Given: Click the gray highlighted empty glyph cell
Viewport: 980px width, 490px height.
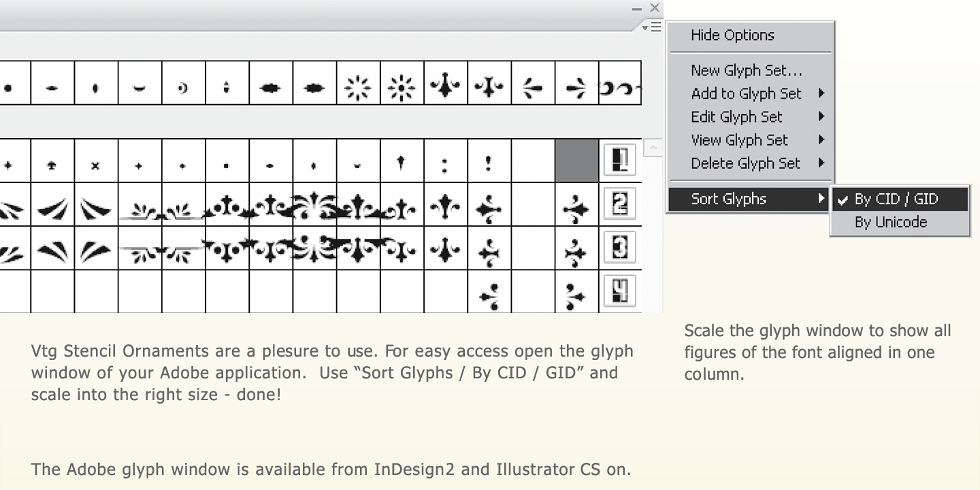Looking at the screenshot, I should 576,161.
